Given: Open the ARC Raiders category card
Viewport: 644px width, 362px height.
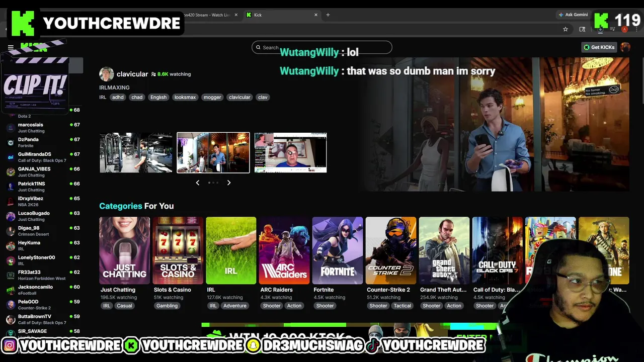Looking at the screenshot, I should tap(284, 250).
